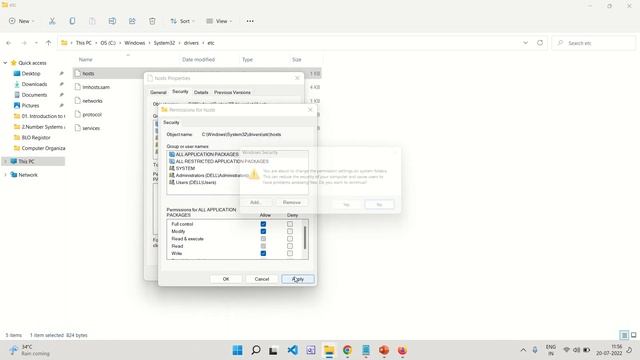
Task: Launch Visual Studio Code from taskbar
Action: [x=292, y=350]
